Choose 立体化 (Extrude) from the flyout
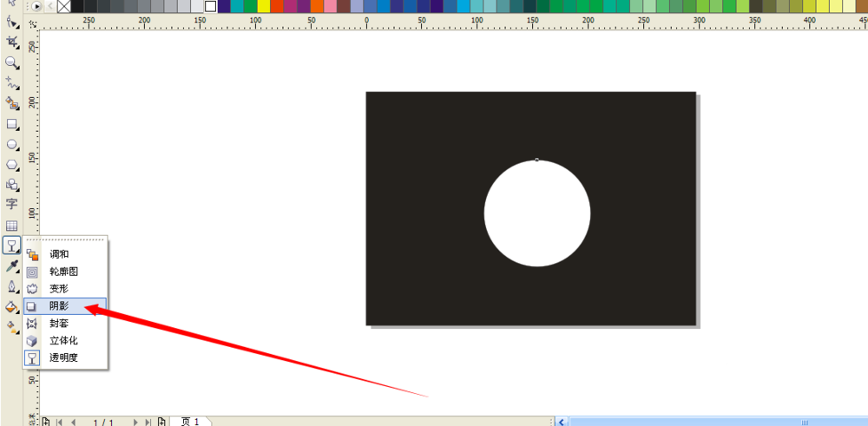This screenshot has width=868, height=426. 65,340
